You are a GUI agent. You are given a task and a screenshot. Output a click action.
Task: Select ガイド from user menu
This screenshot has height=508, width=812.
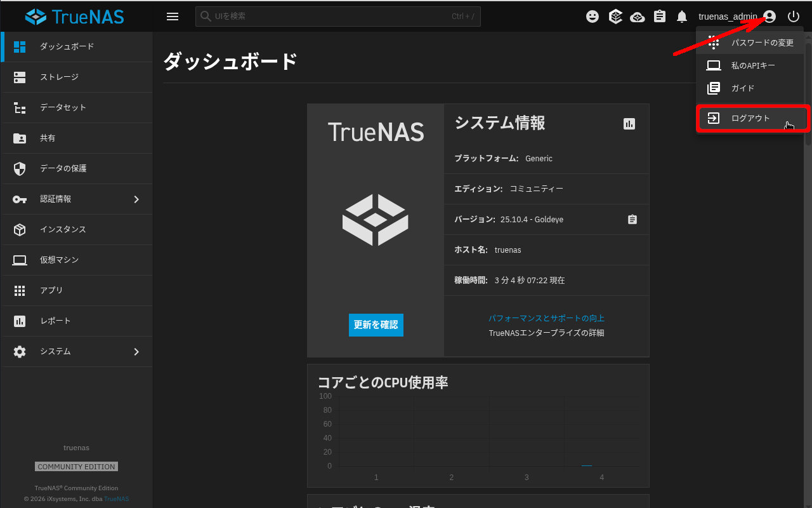tap(751, 88)
